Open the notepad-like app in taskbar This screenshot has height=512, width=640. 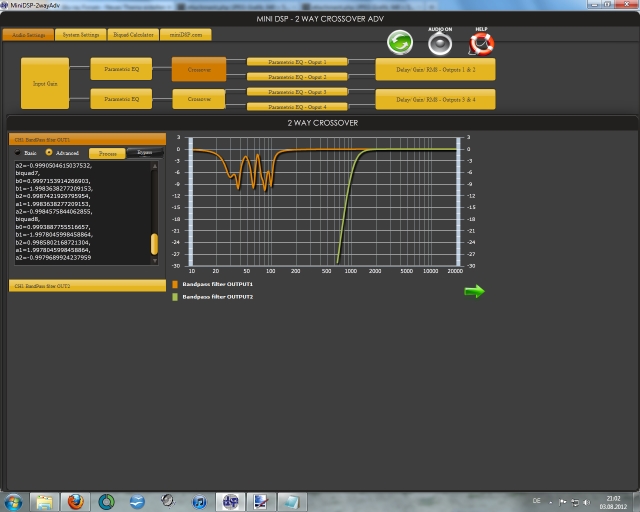(x=292, y=502)
